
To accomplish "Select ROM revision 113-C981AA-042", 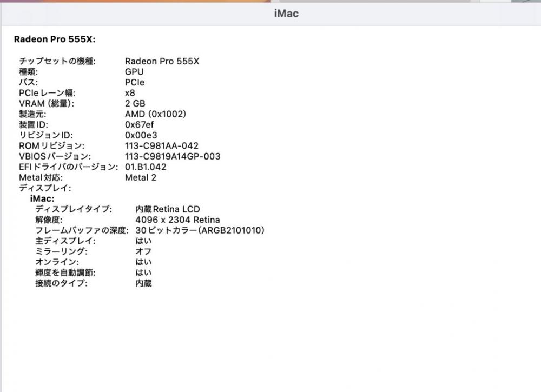I will 162,146.
